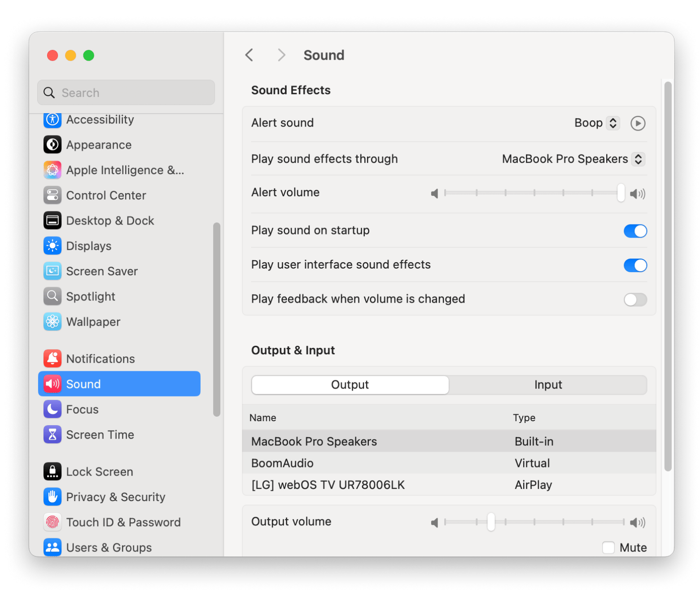Image resolution: width=700 pixels, height=599 pixels.
Task: Click the Control Center sidebar icon
Action: point(52,195)
